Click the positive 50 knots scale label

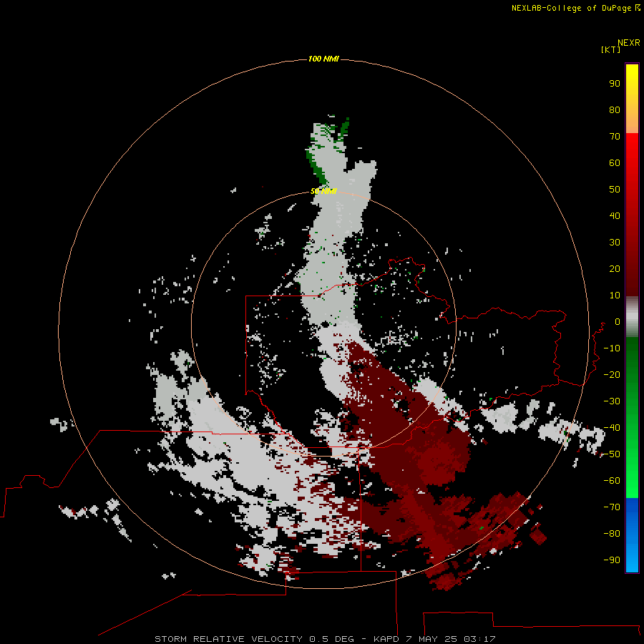click(x=615, y=190)
